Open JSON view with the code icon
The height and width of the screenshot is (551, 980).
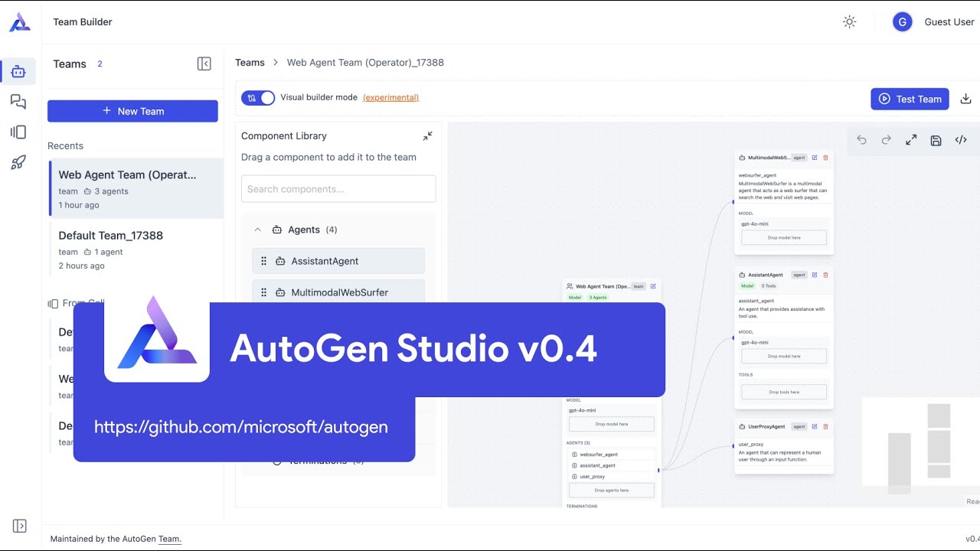[961, 140]
